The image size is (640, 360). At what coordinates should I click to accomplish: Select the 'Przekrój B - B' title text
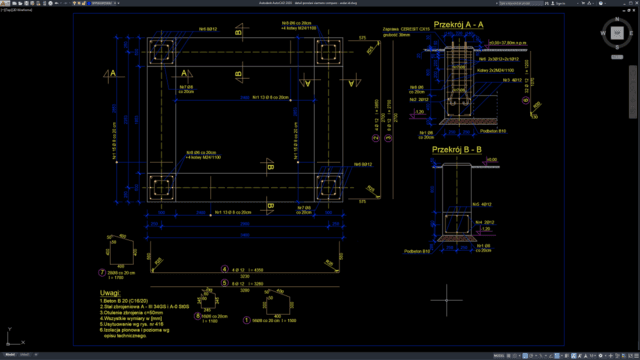tap(457, 149)
